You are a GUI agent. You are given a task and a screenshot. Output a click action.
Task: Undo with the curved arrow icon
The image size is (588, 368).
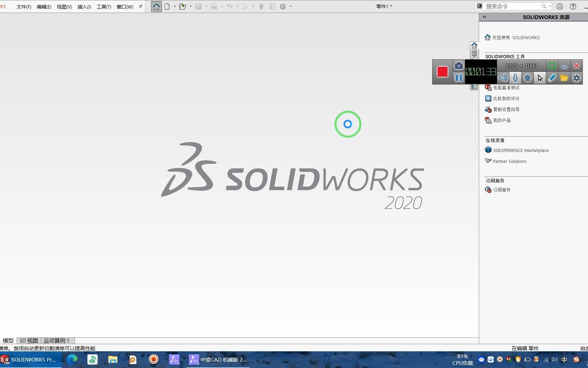click(230, 6)
